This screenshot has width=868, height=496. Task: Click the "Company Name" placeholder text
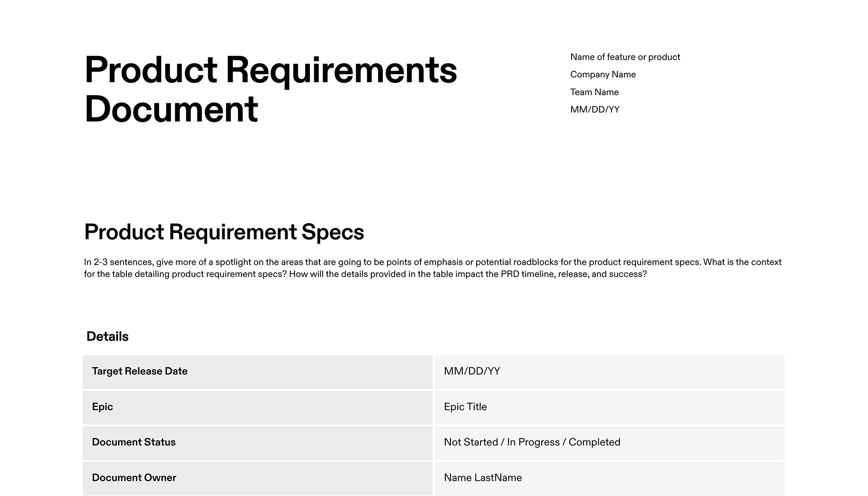(603, 74)
